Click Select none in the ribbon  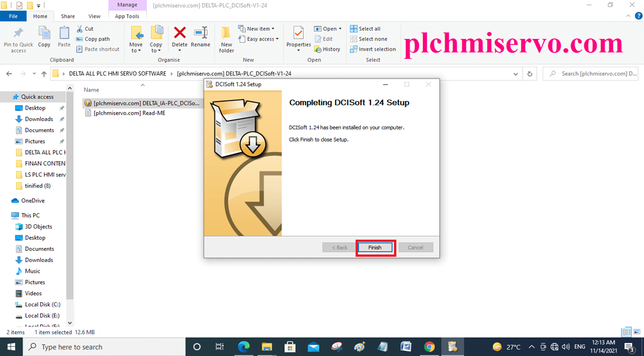(369, 39)
